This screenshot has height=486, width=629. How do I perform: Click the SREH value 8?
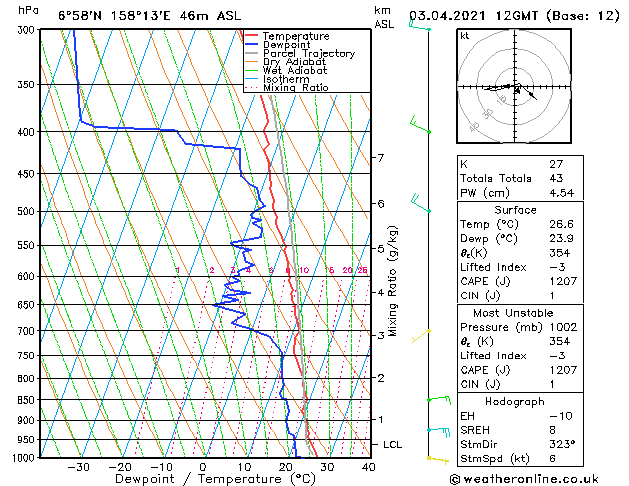pos(552,430)
